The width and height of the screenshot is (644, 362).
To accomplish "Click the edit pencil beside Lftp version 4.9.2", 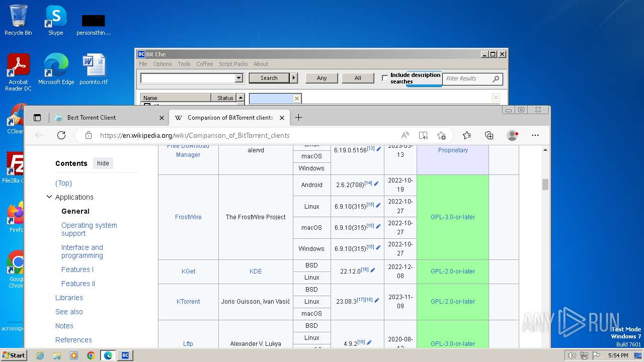I will click(369, 342).
